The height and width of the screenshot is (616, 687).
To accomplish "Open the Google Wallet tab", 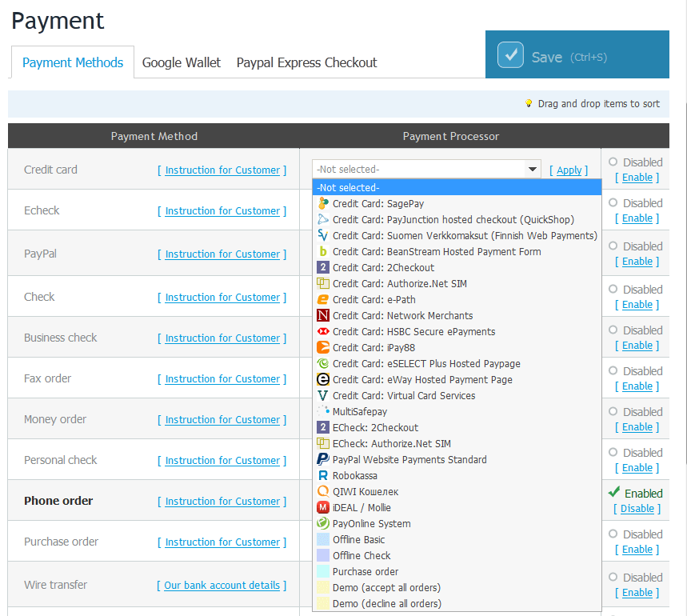I will point(182,62).
